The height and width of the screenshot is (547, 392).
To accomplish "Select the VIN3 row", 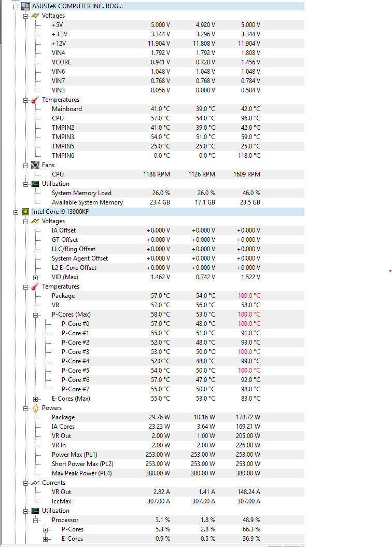I will click(177, 90).
